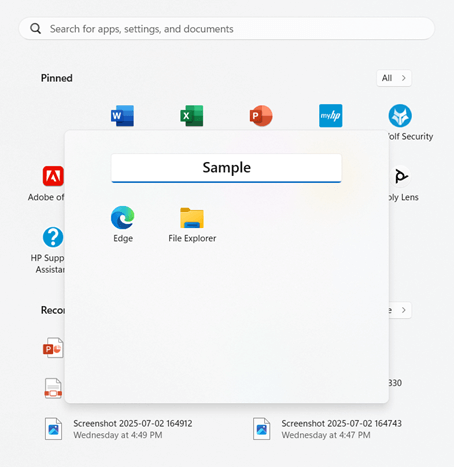The width and height of the screenshot is (454, 467).
Task: Expand the More recommended items button
Action: tap(400, 310)
